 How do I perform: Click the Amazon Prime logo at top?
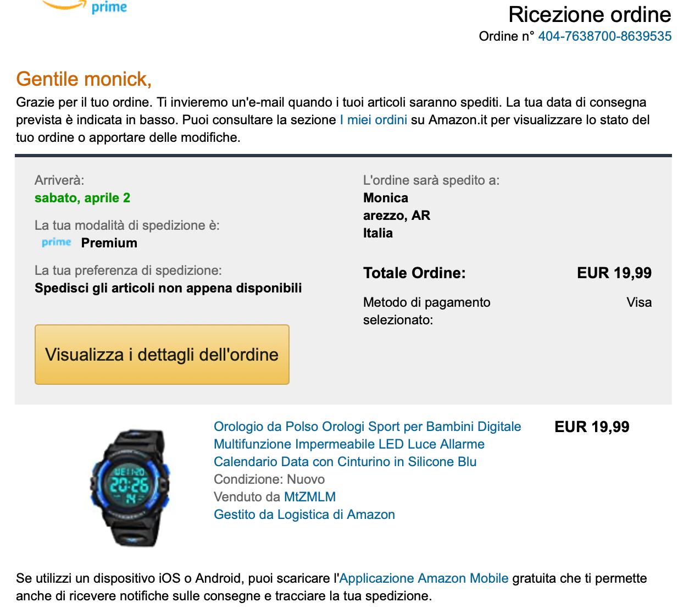point(85,7)
